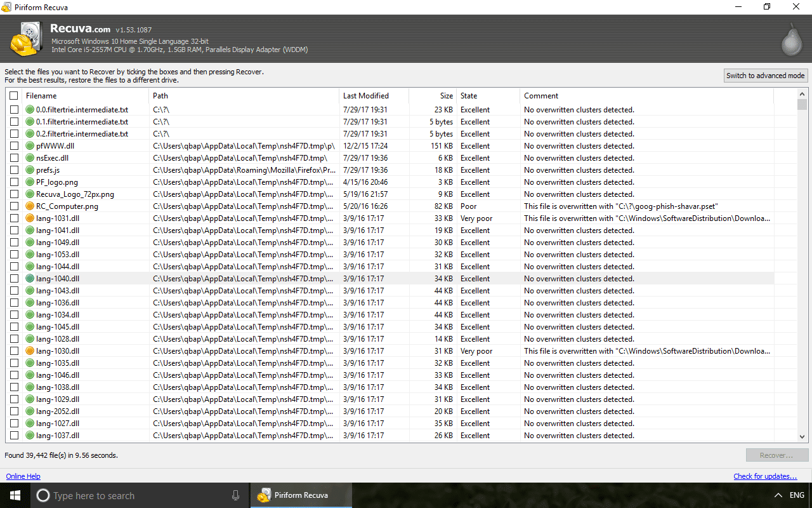This screenshot has width=812, height=508.
Task: Click the Recuva title bar app icon
Action: point(6,7)
